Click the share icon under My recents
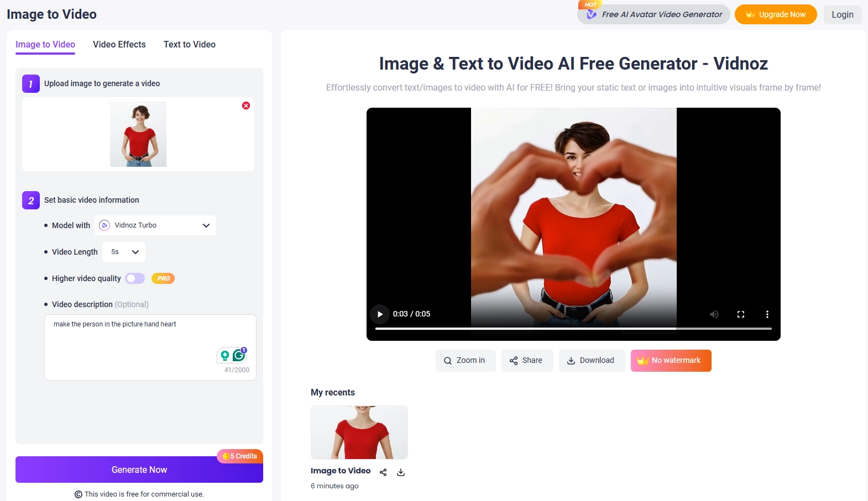The image size is (868, 501). 383,472
